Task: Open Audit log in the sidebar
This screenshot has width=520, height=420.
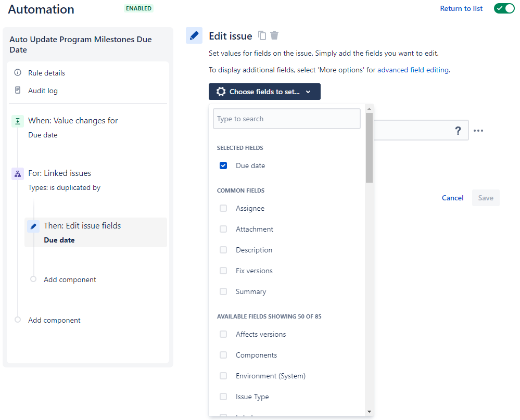Action: (43, 91)
